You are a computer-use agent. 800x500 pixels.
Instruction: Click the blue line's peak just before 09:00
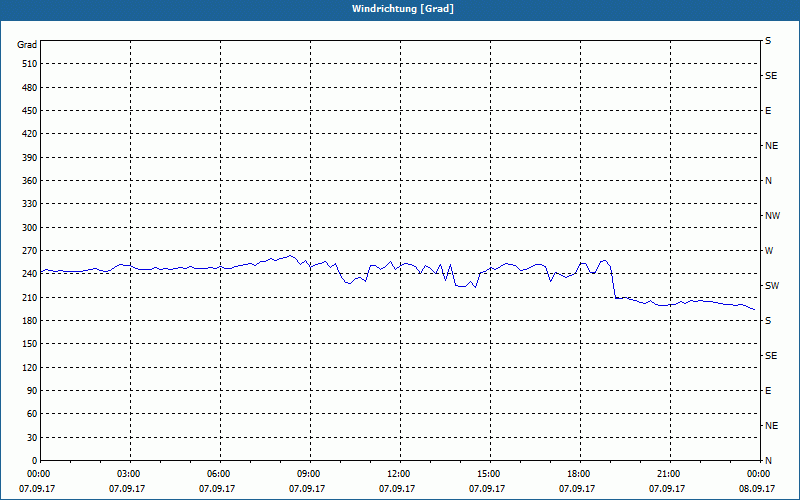coord(290,256)
